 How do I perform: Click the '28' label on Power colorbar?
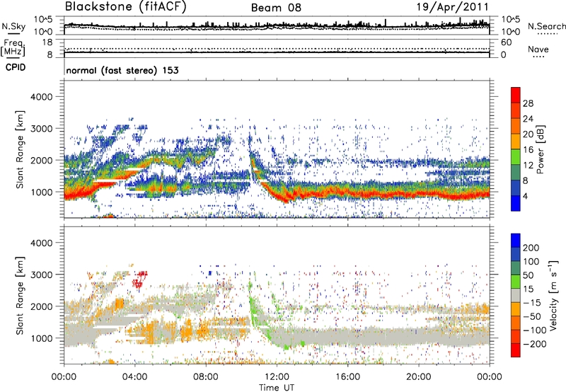point(528,103)
